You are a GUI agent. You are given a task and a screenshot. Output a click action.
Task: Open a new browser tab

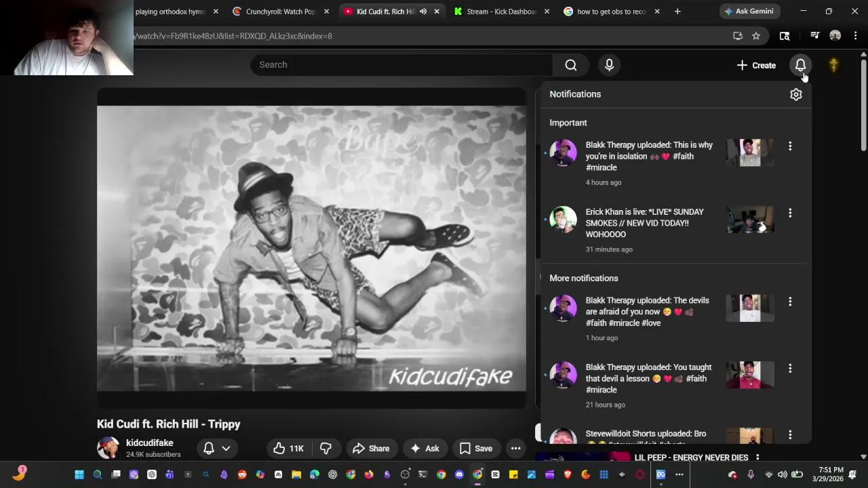pyautogui.click(x=677, y=12)
